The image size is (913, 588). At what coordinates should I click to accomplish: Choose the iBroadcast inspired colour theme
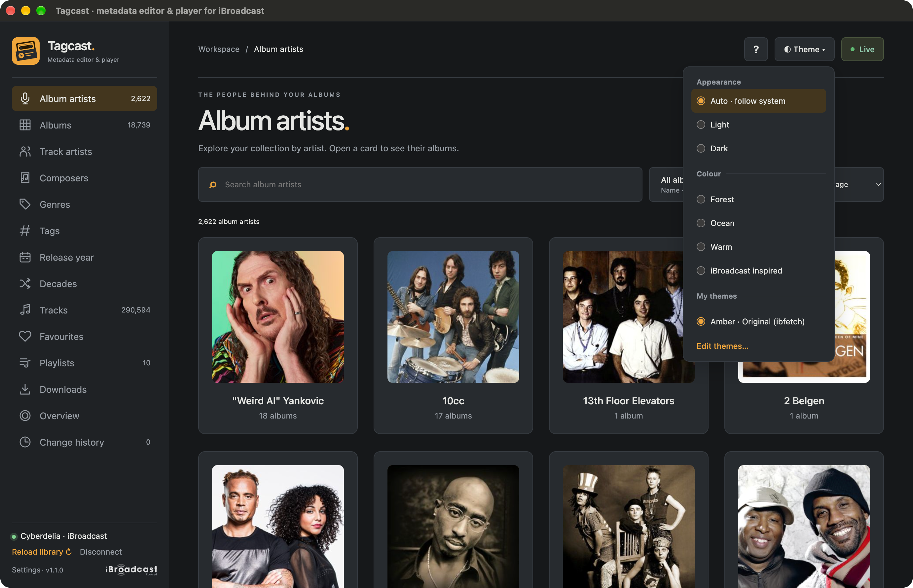pyautogui.click(x=758, y=271)
